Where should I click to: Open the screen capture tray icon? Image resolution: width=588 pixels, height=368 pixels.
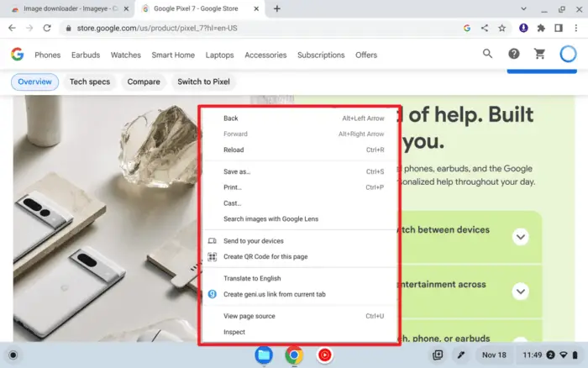click(438, 355)
